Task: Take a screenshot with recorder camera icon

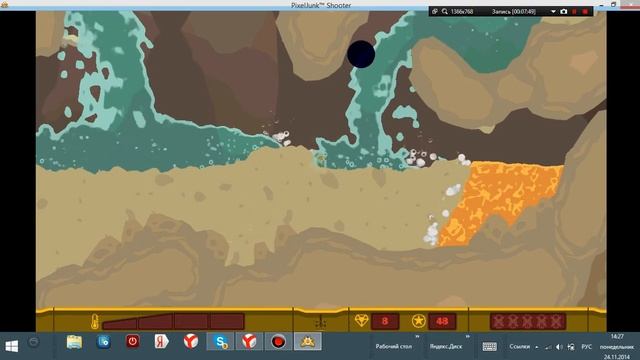Action: (x=564, y=11)
